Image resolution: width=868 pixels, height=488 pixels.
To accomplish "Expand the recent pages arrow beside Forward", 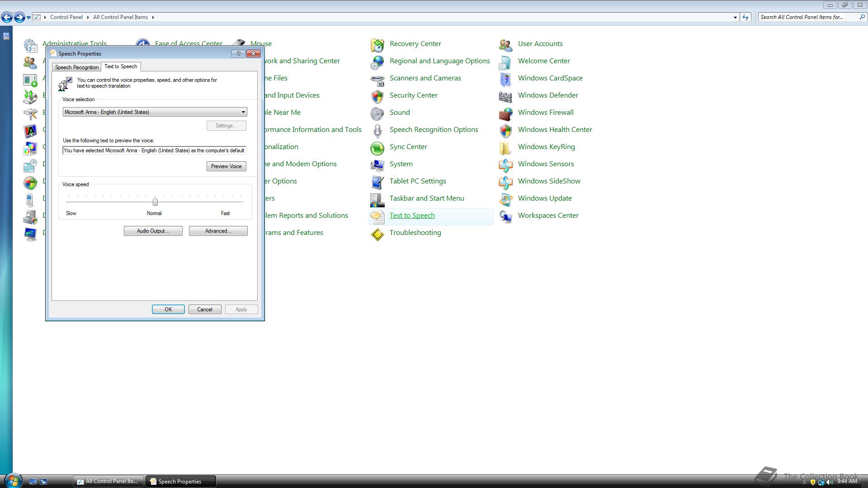I will (28, 17).
